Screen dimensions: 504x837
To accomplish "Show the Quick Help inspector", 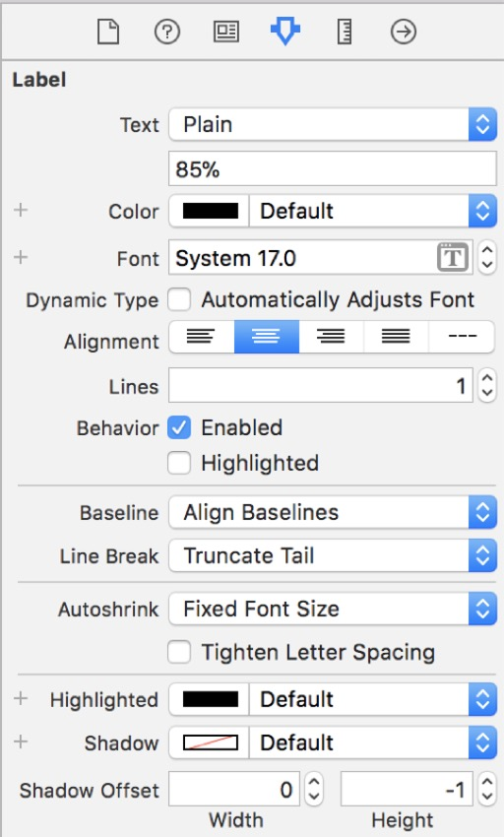I will click(x=167, y=32).
